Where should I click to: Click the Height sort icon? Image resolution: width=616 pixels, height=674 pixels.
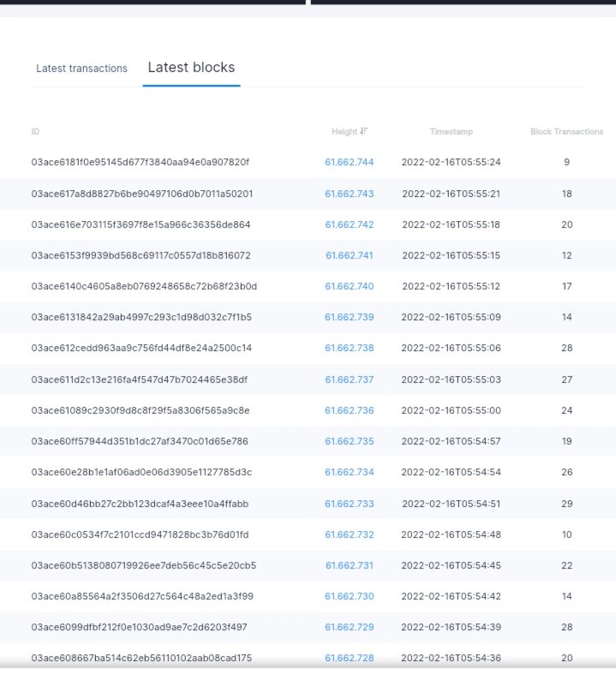(x=363, y=131)
